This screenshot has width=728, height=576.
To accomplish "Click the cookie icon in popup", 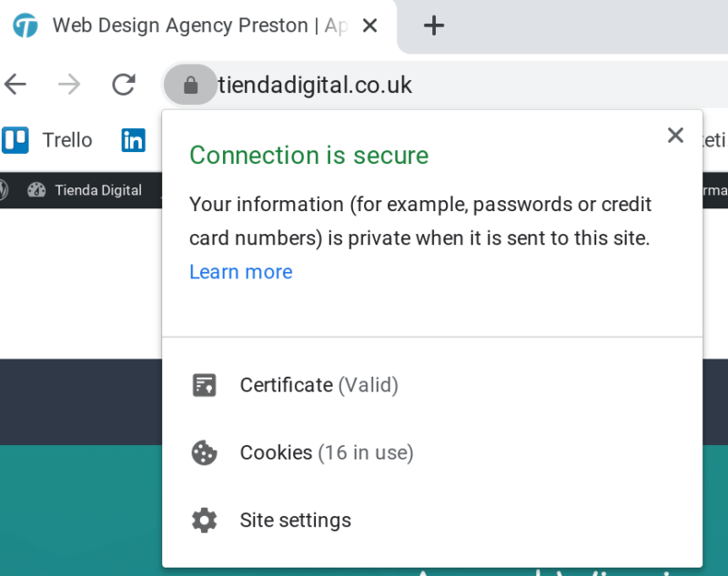I will [x=204, y=452].
